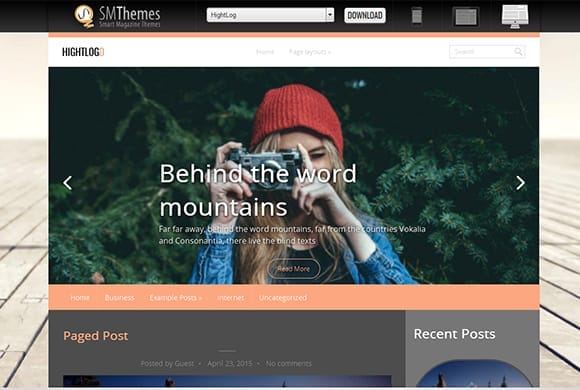Select Home in orange category bar
This screenshot has width=580, height=390.
tap(80, 297)
